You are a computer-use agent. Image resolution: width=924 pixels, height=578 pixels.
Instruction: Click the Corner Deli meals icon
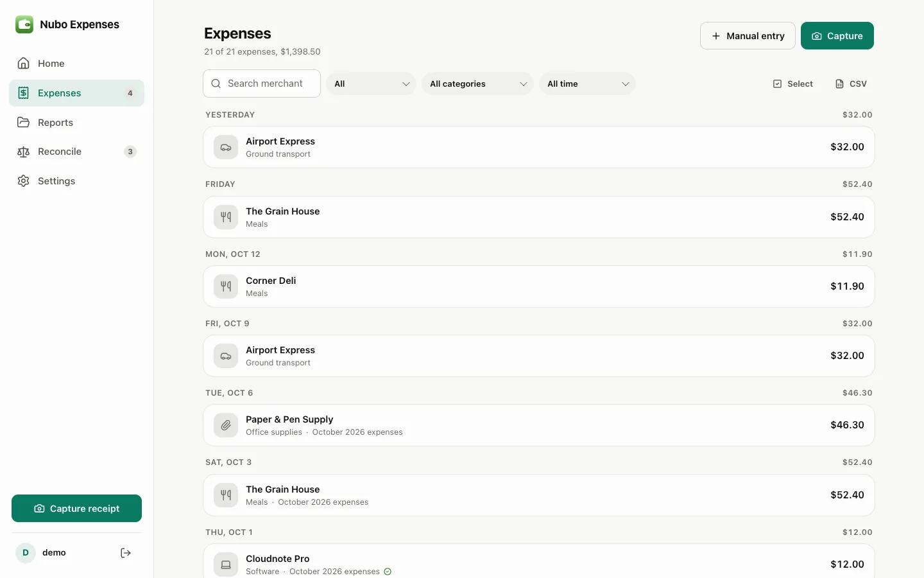click(x=226, y=286)
